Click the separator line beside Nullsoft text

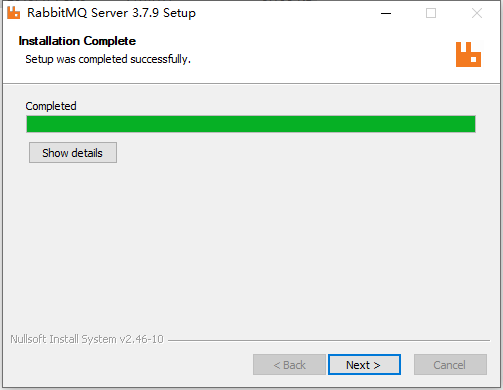coord(329,340)
